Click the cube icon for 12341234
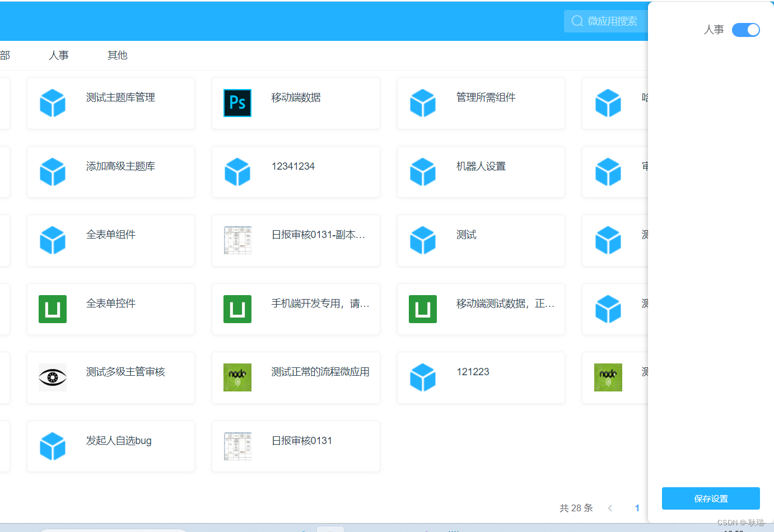This screenshot has width=774, height=532. point(237,172)
